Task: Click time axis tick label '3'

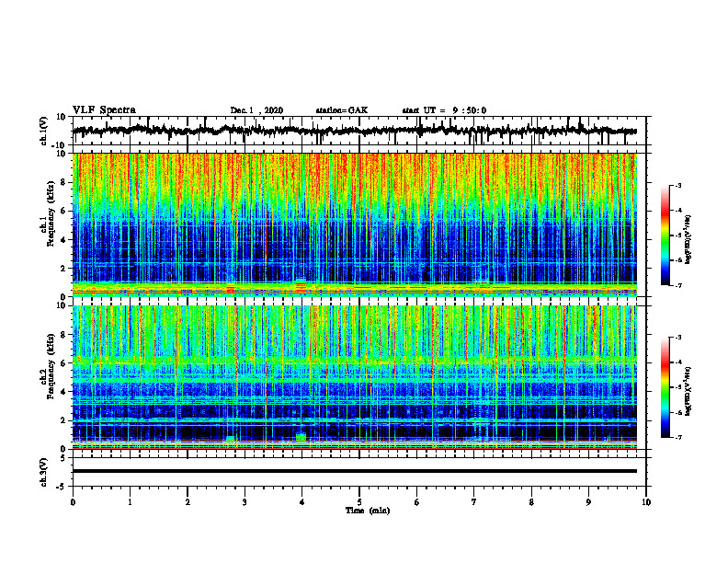Action: (x=245, y=502)
